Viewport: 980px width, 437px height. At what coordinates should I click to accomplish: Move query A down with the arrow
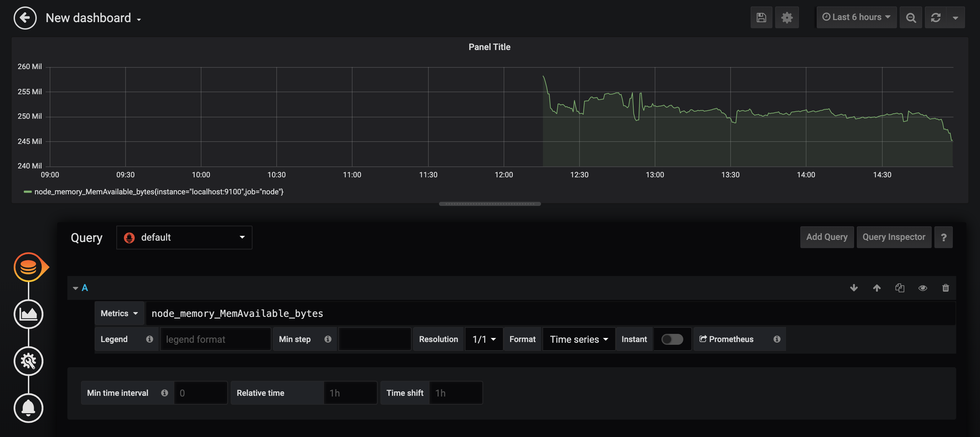point(854,288)
